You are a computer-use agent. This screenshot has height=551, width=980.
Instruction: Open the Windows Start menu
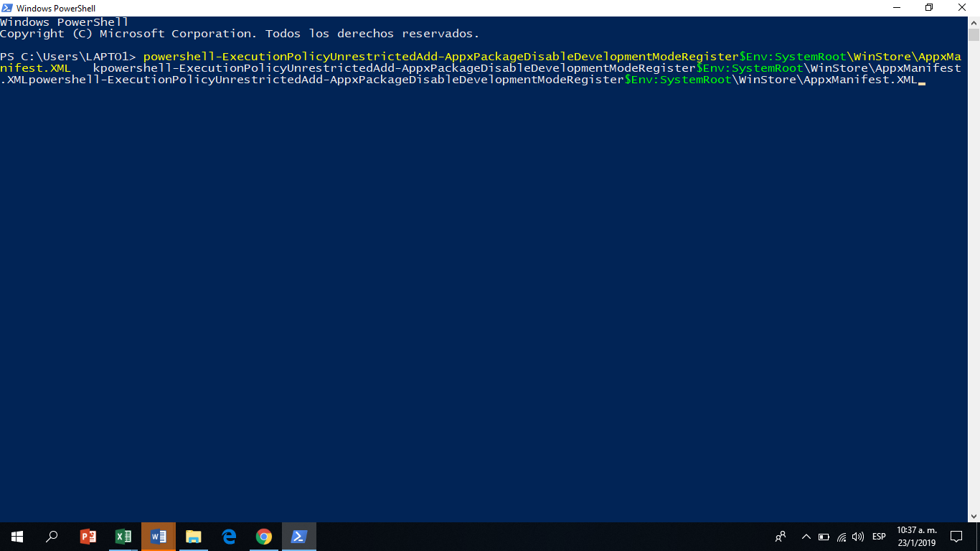coord(17,537)
